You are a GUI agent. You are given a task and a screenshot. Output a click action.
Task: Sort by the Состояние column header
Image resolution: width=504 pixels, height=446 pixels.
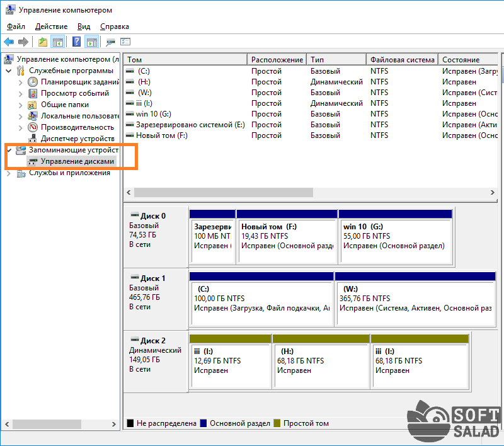(468, 59)
